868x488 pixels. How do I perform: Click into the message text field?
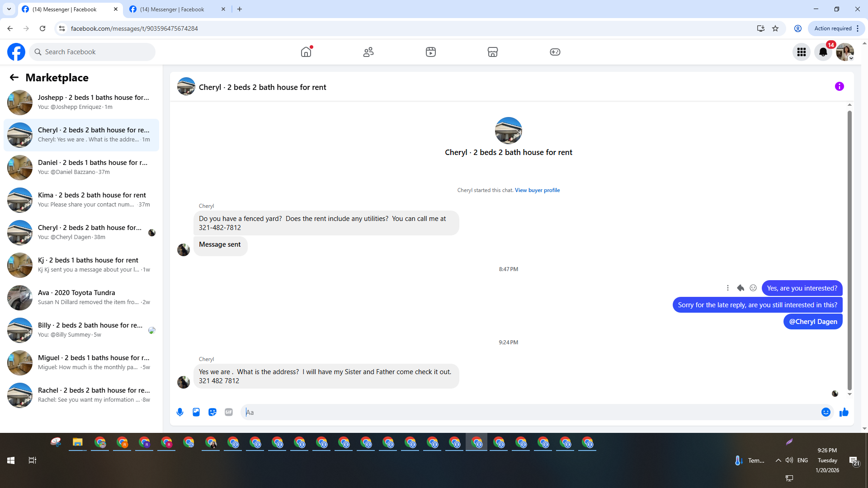(x=530, y=412)
